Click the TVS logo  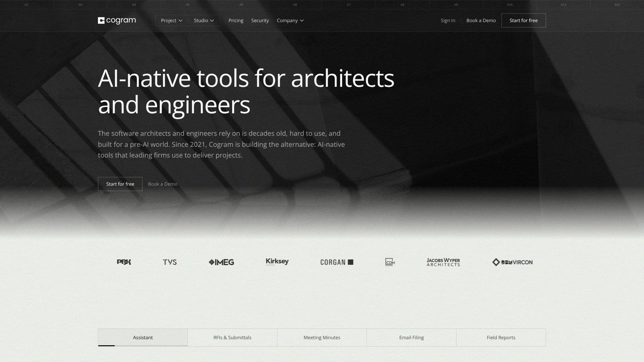coord(170,262)
